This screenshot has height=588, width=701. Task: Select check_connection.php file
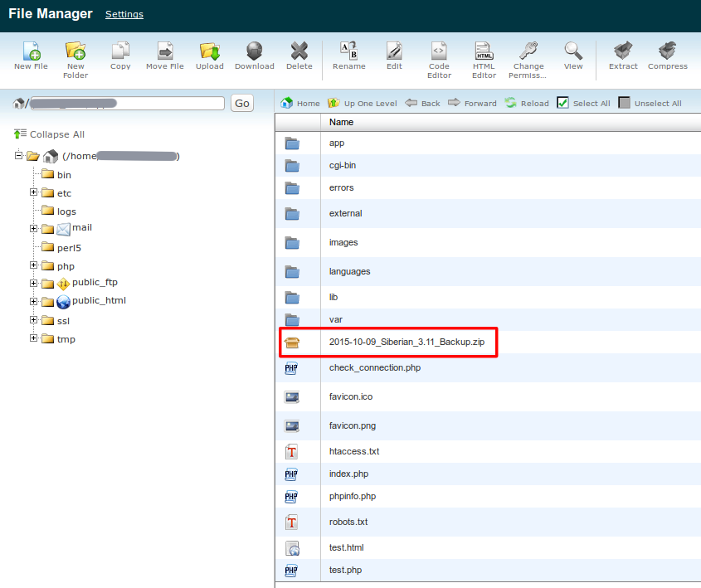[488, 367]
